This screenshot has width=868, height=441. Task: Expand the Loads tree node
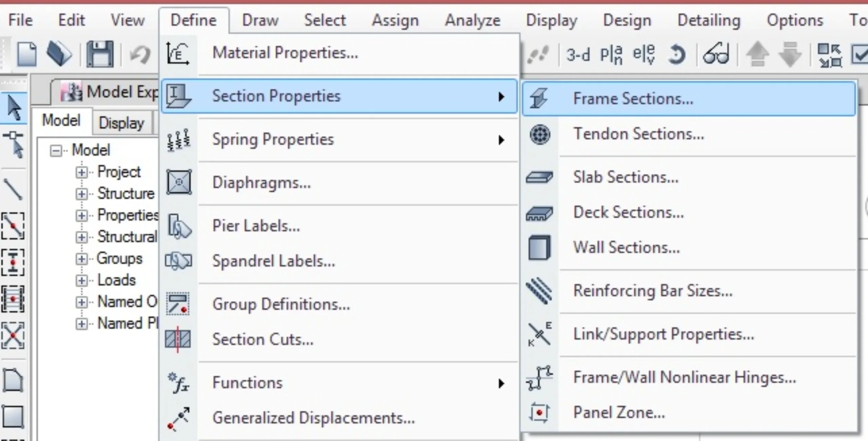[81, 281]
